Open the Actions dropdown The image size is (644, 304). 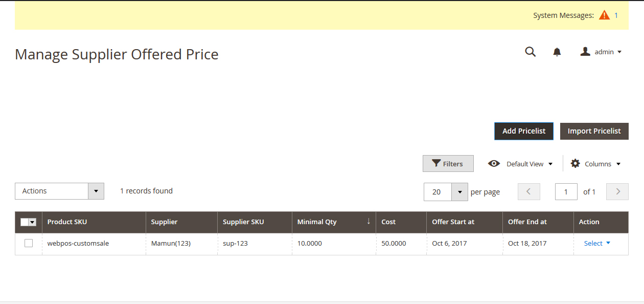59,191
